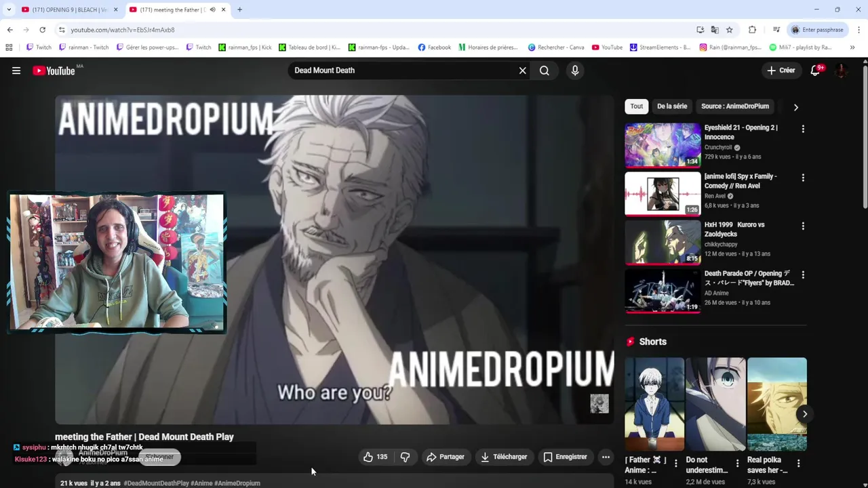Open account avatar menu
Screen dimensions: 868x488
[x=841, y=70]
